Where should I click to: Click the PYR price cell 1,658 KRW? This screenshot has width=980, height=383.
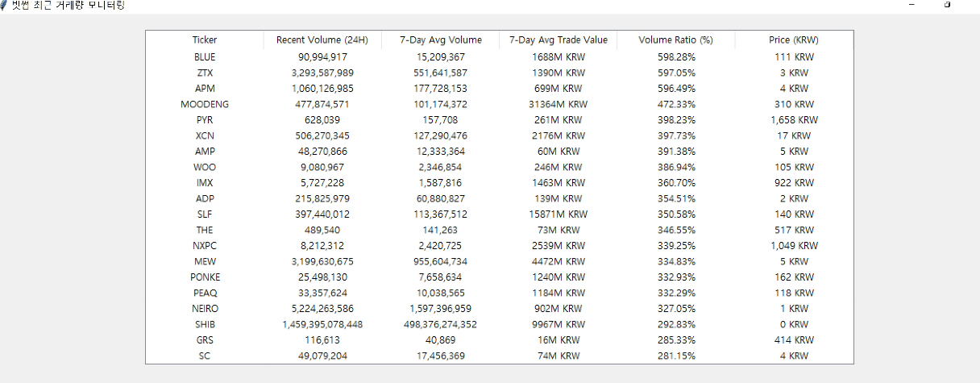pyautogui.click(x=794, y=120)
